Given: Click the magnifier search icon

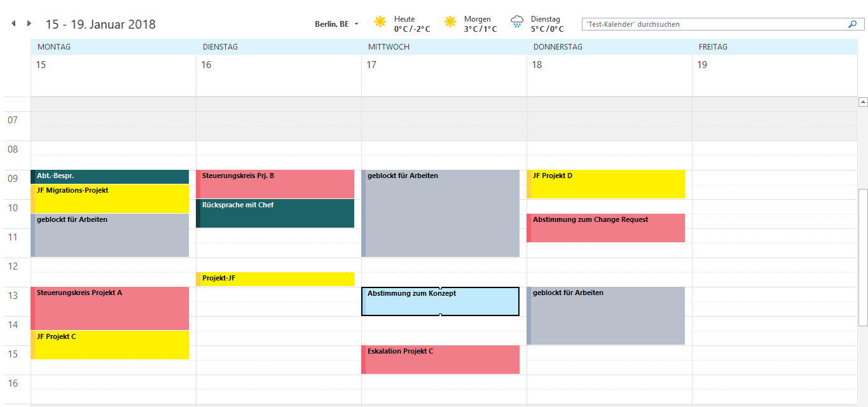Looking at the screenshot, I should [x=852, y=24].
